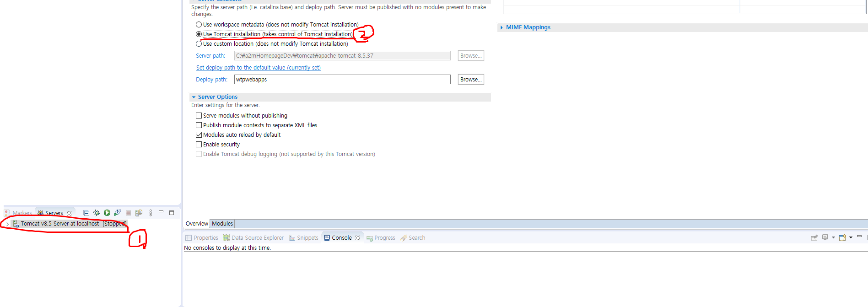Image resolution: width=868 pixels, height=307 pixels.
Task: Click into the Deploy path field wtpwebapps
Action: coord(342,80)
